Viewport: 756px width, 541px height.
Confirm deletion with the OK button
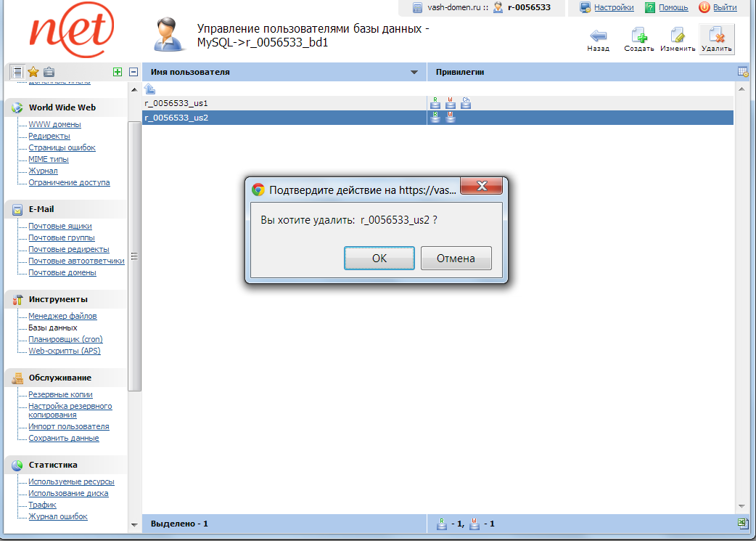(379, 258)
